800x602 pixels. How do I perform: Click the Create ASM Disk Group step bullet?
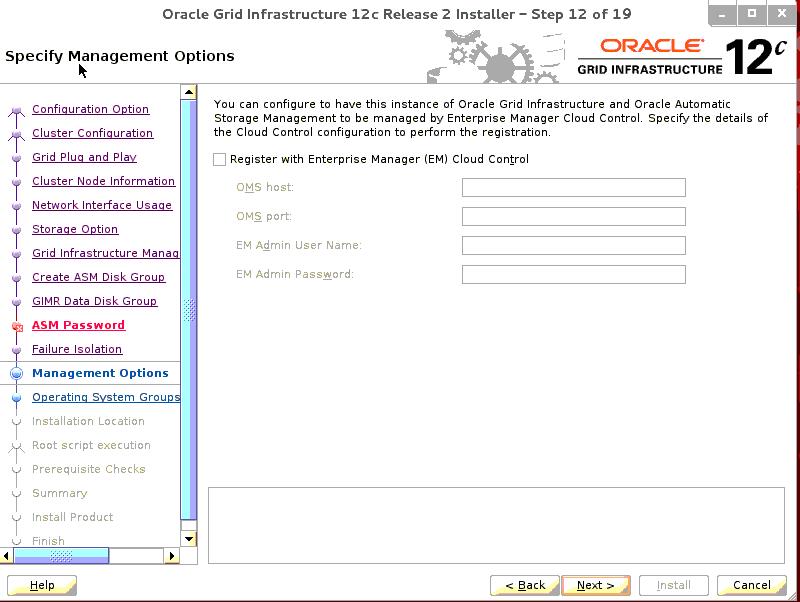tap(16, 278)
